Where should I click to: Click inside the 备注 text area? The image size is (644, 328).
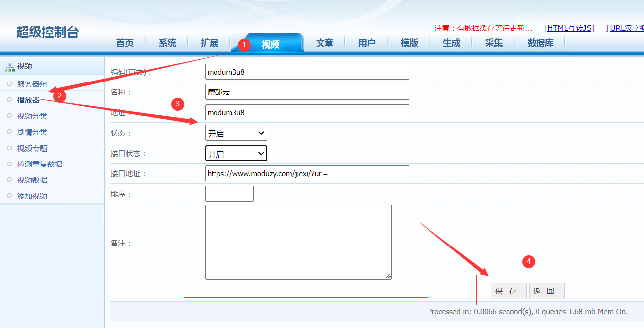point(298,242)
